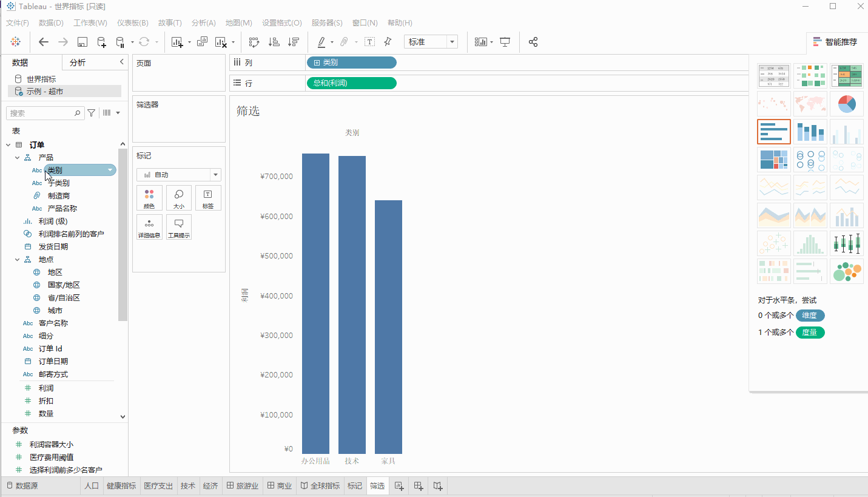Click the show/hide cards icon
The height and width of the screenshot is (497, 868).
481,42
